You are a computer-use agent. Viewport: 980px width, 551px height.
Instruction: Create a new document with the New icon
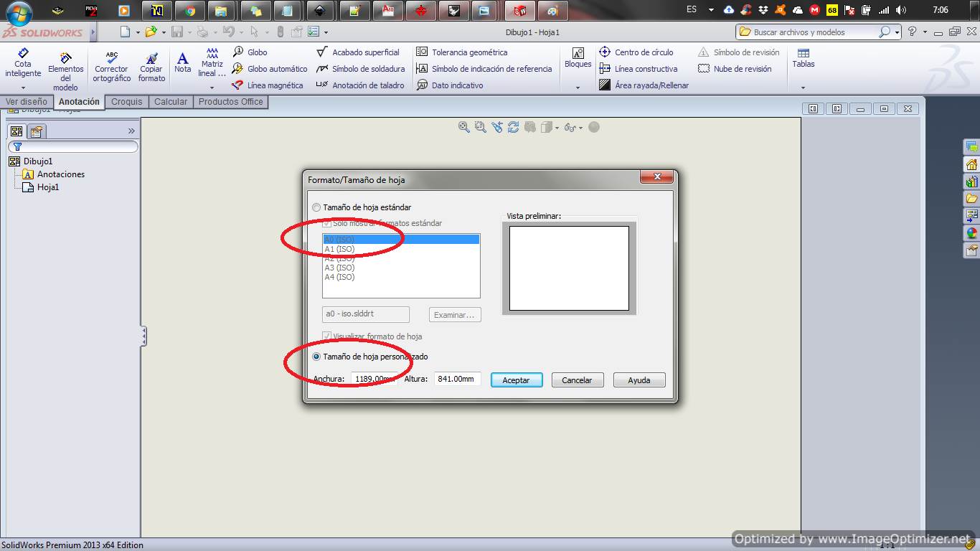pos(125,32)
